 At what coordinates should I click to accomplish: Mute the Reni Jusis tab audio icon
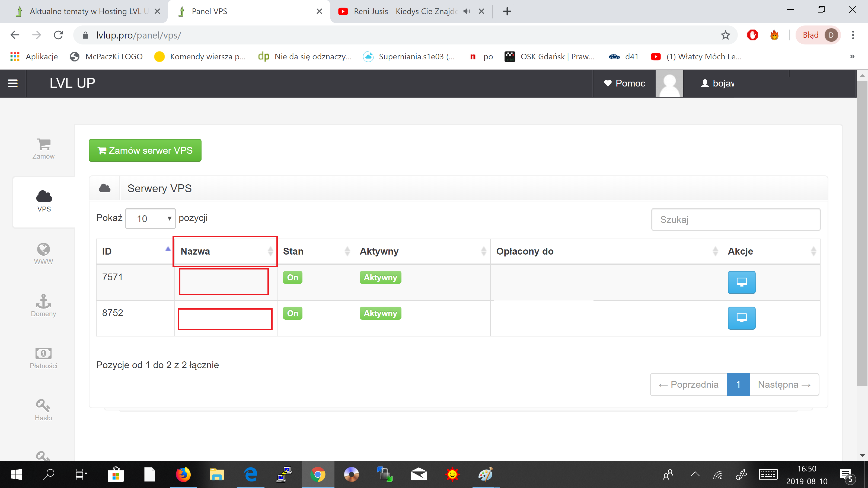466,11
